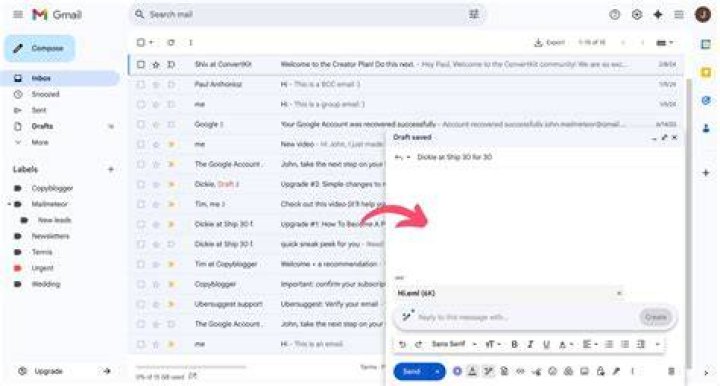The image size is (720, 386).
Task: Select the Google account recovered email checkbox
Action: [141, 124]
